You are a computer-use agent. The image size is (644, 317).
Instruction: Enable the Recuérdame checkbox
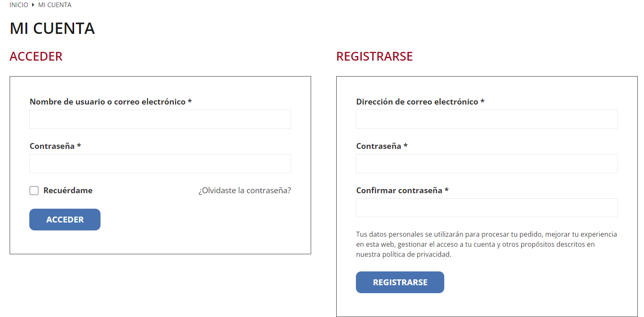pyautogui.click(x=34, y=191)
